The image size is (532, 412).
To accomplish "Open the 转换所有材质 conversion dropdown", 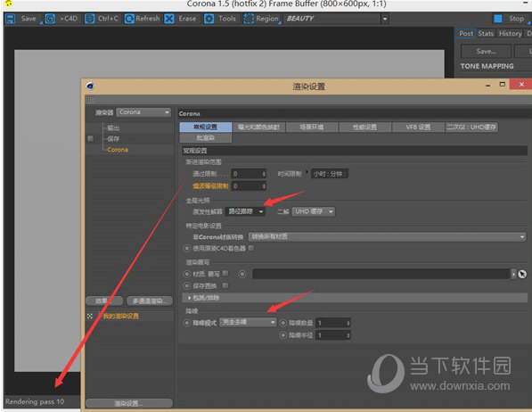I will coord(388,236).
